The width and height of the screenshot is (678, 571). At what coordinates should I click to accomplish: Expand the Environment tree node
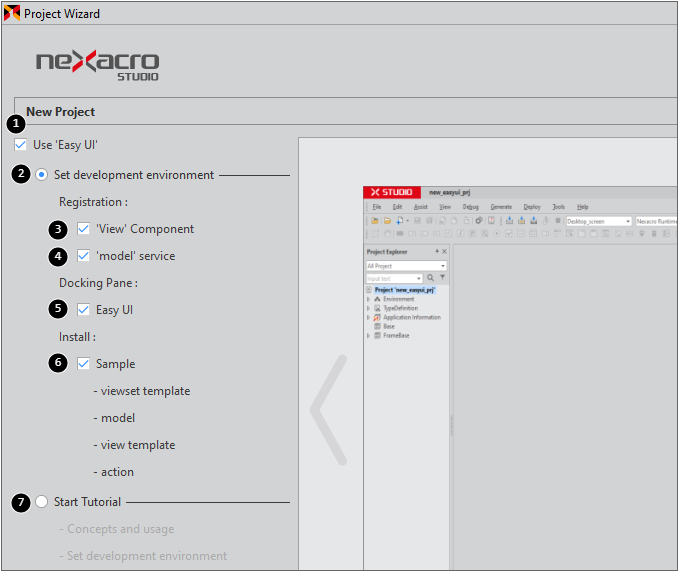pos(368,299)
